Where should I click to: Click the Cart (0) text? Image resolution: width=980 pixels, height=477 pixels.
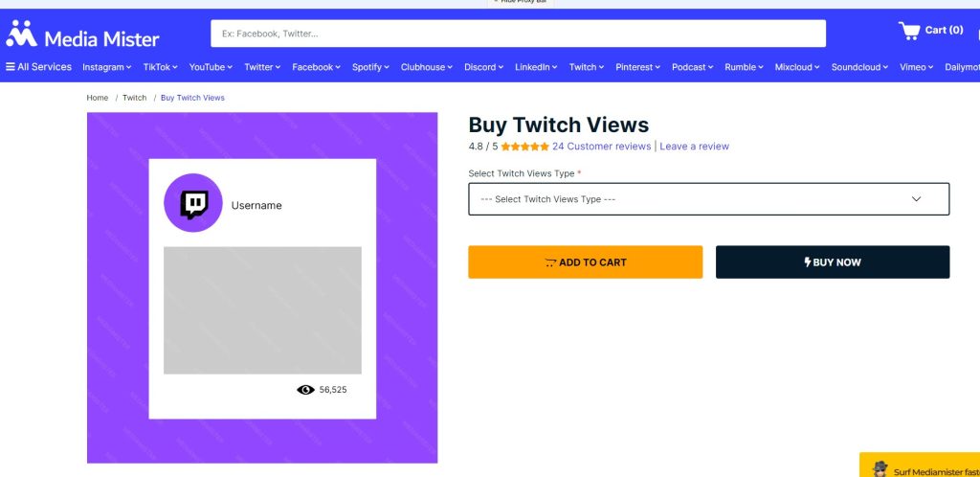(944, 30)
